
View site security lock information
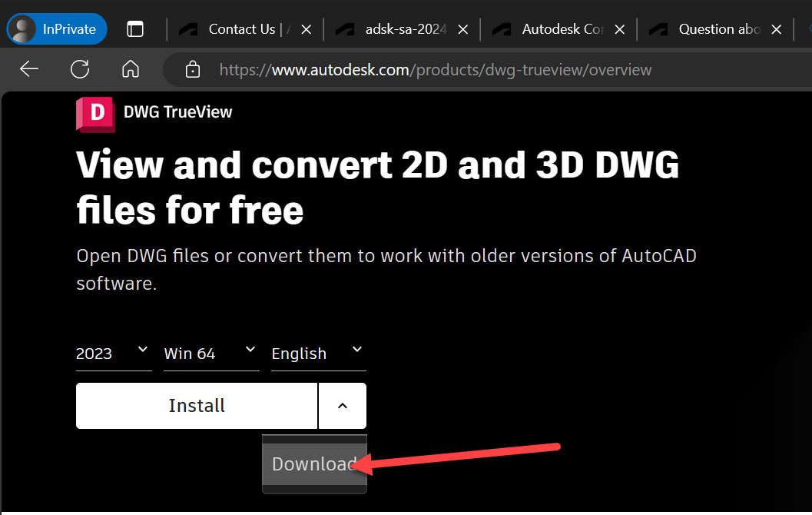(x=193, y=69)
